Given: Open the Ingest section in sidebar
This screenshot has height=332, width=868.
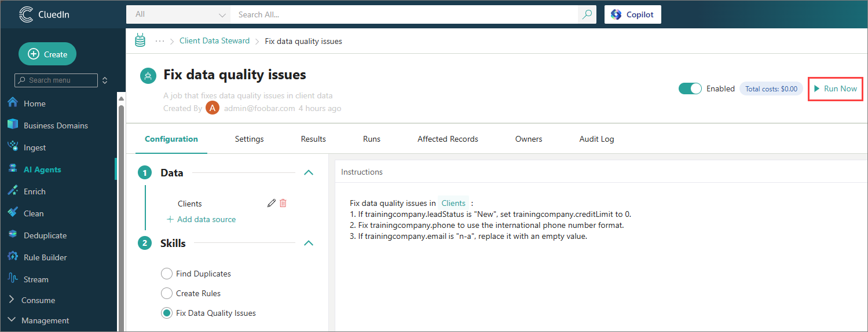Looking at the screenshot, I should (x=34, y=147).
